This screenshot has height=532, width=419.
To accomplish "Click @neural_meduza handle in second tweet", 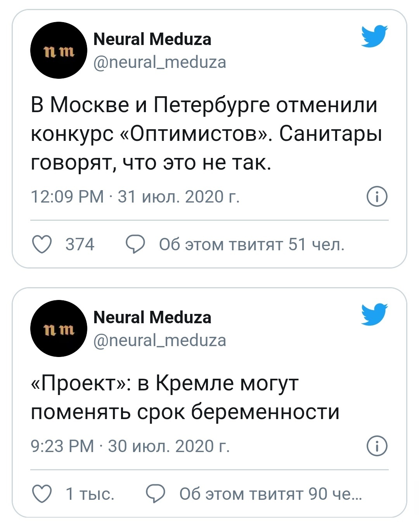I will [159, 340].
